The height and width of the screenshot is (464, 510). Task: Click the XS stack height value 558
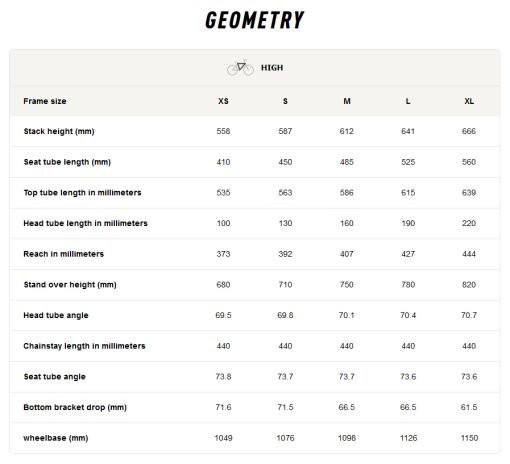tap(223, 131)
